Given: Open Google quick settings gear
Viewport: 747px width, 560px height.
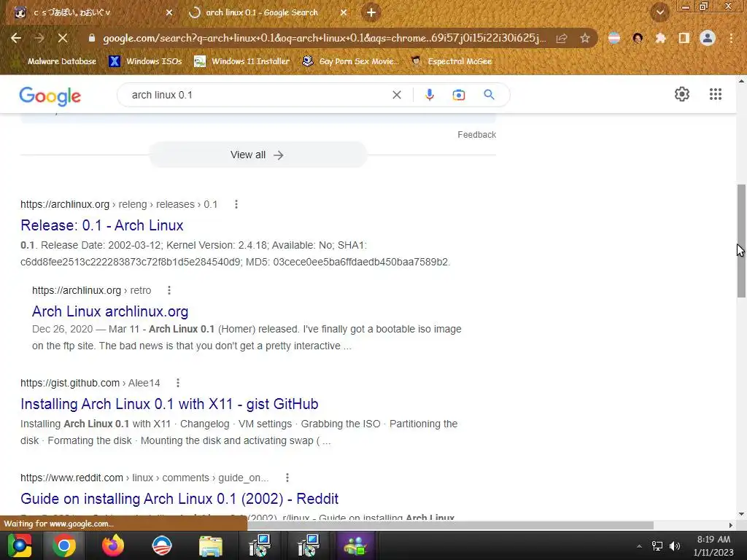Looking at the screenshot, I should point(682,94).
